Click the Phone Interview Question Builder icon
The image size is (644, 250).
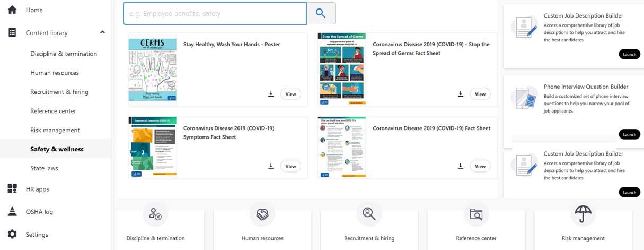pos(524,98)
